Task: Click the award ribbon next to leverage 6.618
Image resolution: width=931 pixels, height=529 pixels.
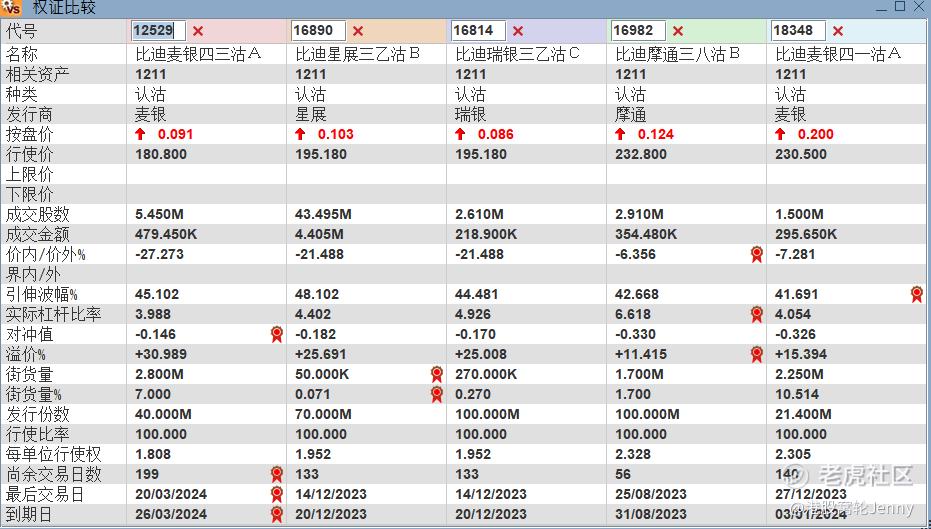Action: tap(756, 315)
